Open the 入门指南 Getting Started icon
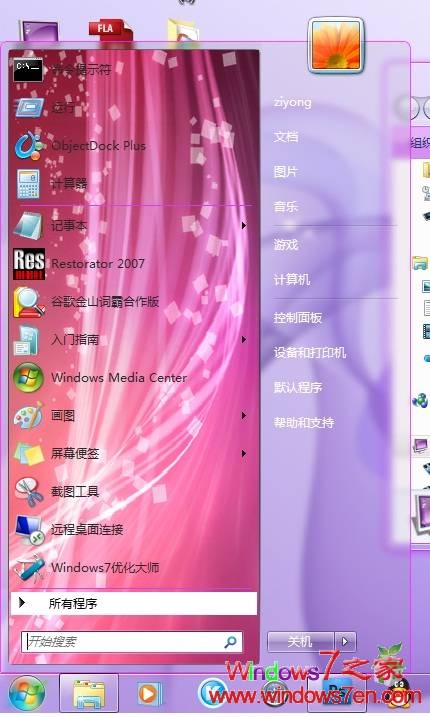The width and height of the screenshot is (430, 717). [x=27, y=340]
